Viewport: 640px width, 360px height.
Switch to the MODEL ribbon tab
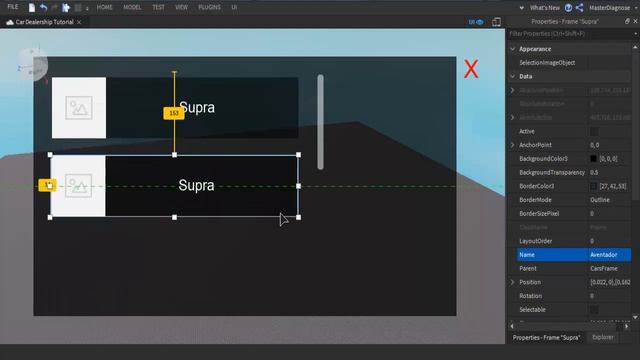(132, 7)
